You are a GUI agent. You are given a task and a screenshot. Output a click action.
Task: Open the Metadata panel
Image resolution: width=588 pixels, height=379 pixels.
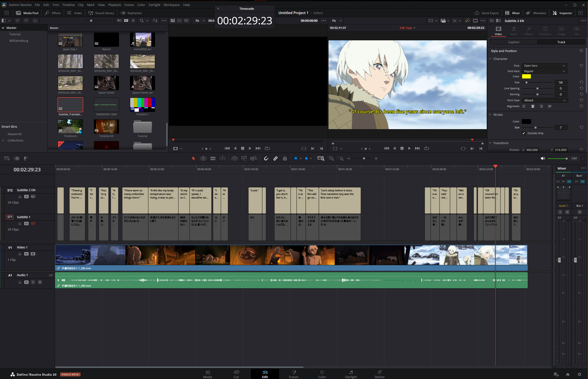[536, 13]
